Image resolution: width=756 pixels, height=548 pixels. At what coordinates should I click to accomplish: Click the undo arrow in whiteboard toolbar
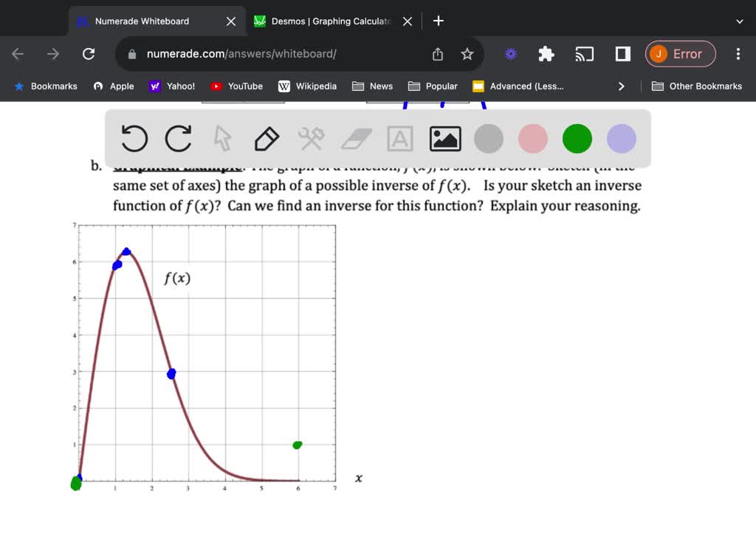coord(134,138)
